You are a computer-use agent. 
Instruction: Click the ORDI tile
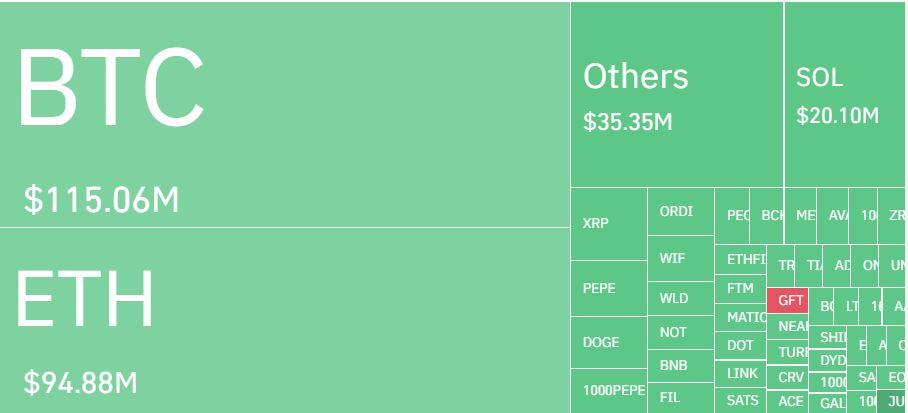click(x=680, y=211)
